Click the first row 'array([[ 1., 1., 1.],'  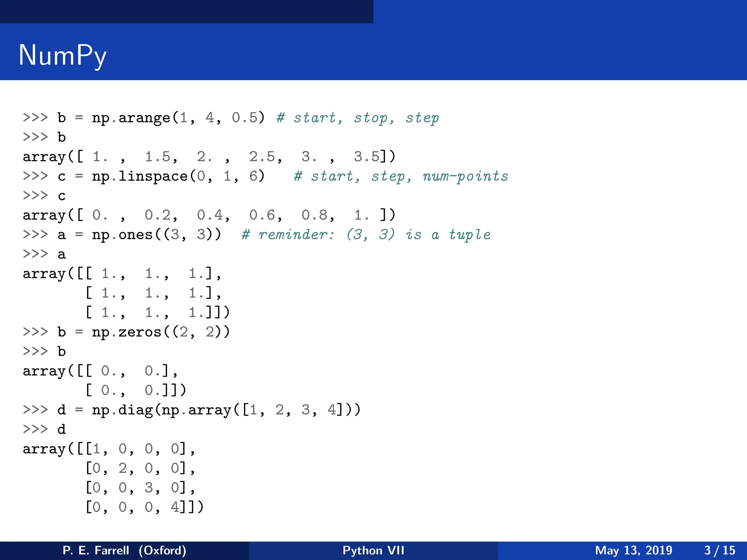[122, 273]
